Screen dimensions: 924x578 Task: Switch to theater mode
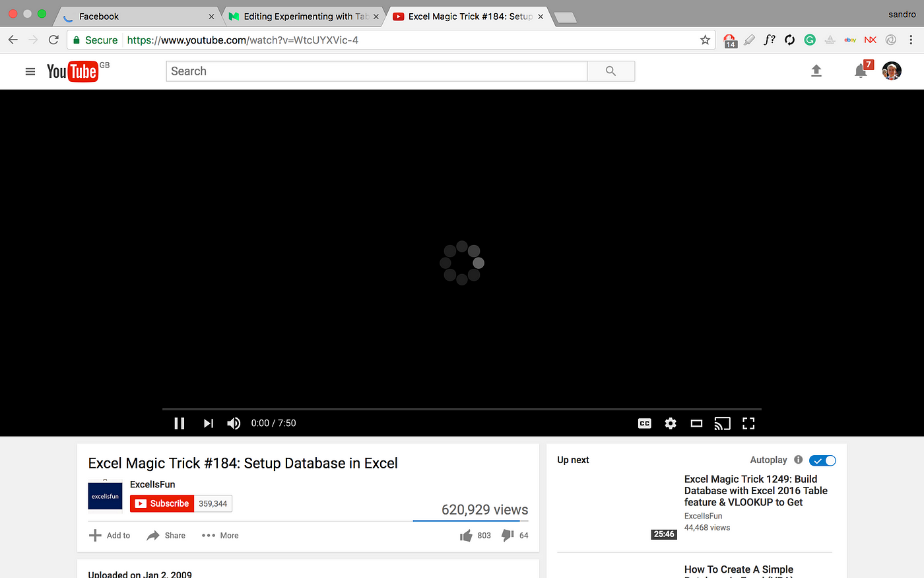tap(696, 423)
